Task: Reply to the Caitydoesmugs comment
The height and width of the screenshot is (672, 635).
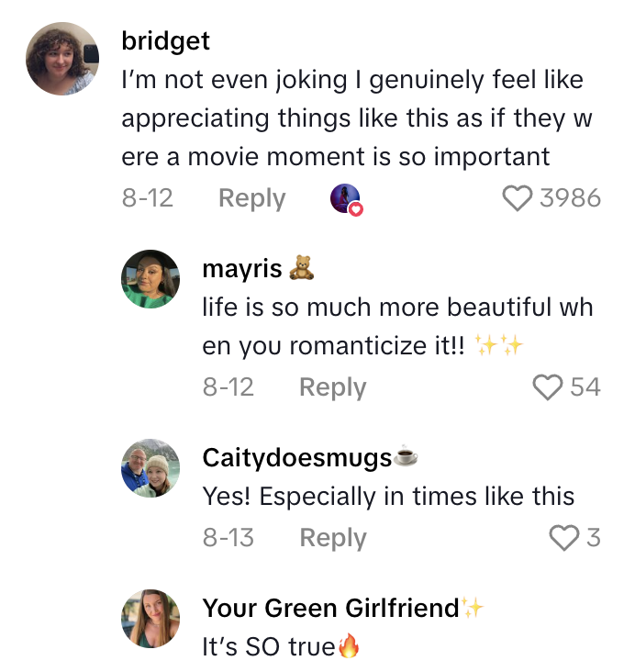Action: click(x=332, y=538)
